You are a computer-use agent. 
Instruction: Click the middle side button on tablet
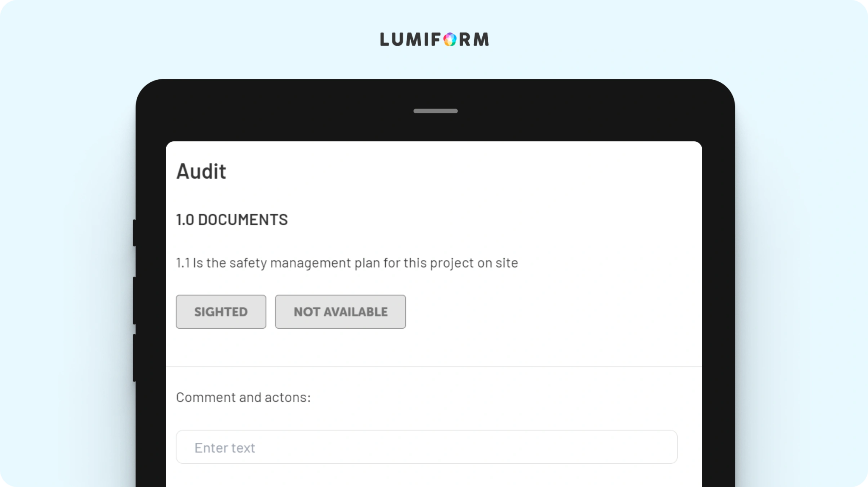134,300
